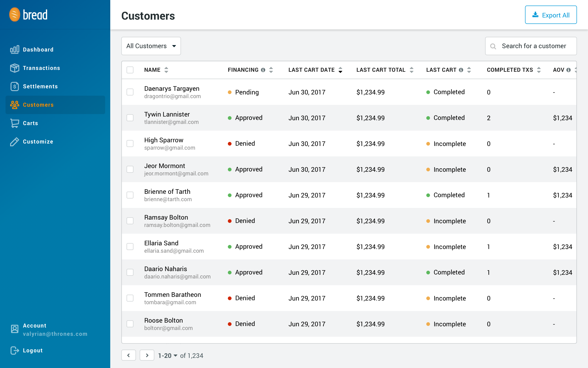The height and width of the screenshot is (368, 588).
Task: Check the select-all checkbox in table header
Action: 130,70
